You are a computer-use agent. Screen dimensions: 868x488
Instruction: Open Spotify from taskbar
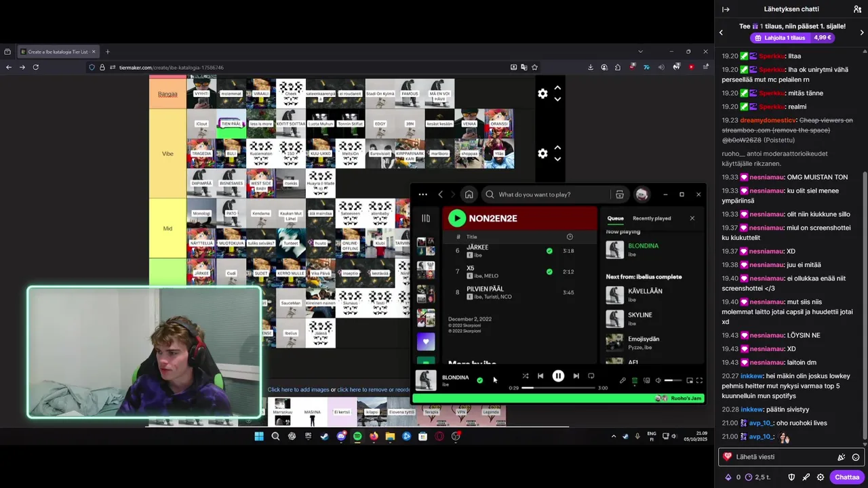[357, 436]
